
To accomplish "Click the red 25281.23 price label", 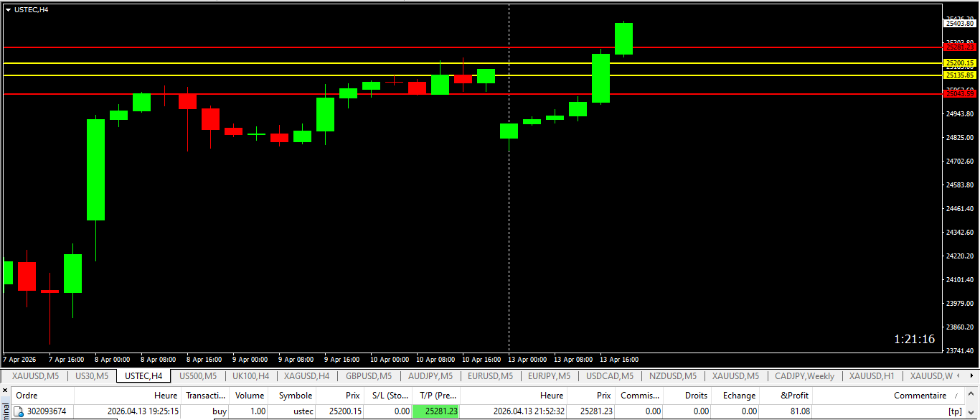I will [x=960, y=47].
